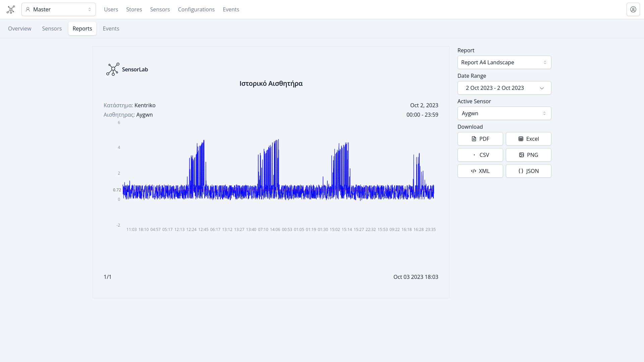Screen dimensions: 644x362
Task: Navigate to Stores in top menu
Action: [134, 9]
